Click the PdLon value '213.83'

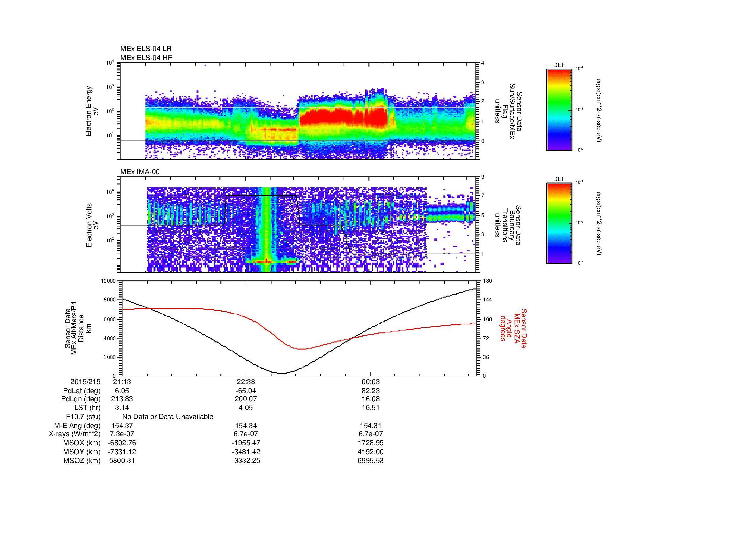pyautogui.click(x=122, y=399)
